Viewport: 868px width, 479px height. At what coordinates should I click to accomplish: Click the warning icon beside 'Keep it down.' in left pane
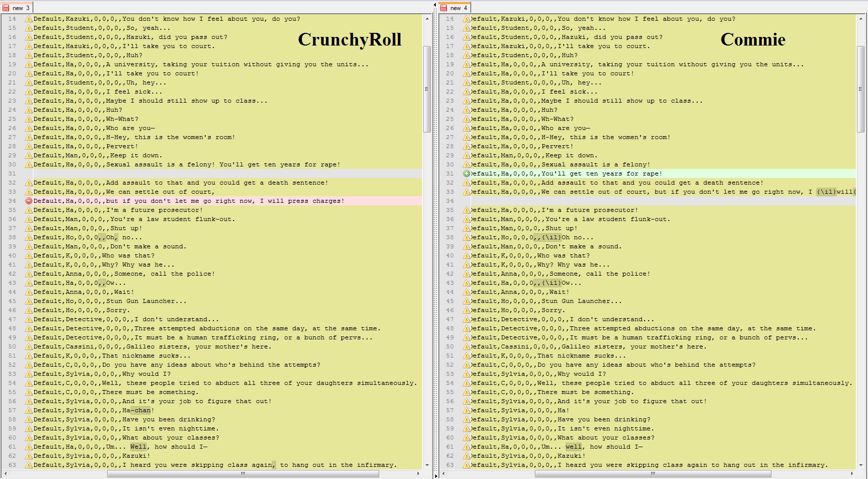pyautogui.click(x=29, y=155)
